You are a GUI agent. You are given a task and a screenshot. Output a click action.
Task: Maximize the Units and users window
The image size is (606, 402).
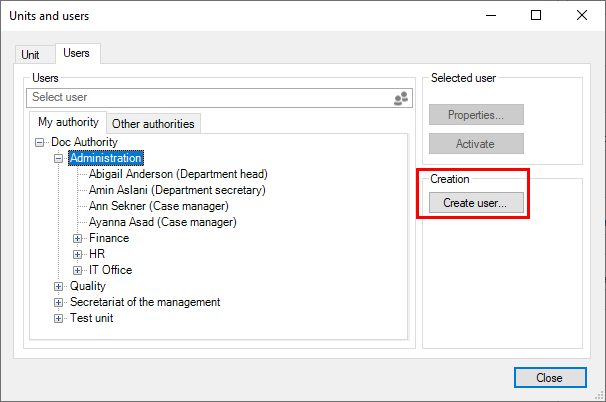536,15
